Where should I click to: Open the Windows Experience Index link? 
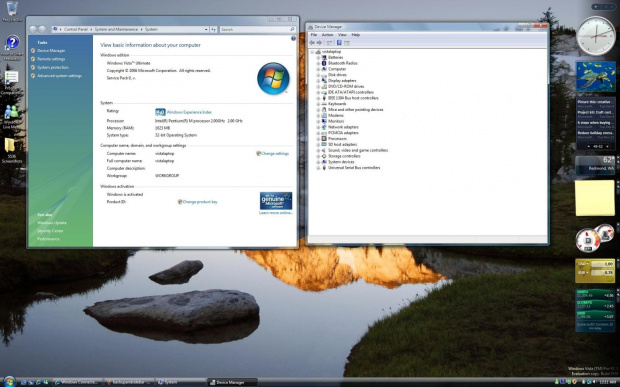point(189,112)
